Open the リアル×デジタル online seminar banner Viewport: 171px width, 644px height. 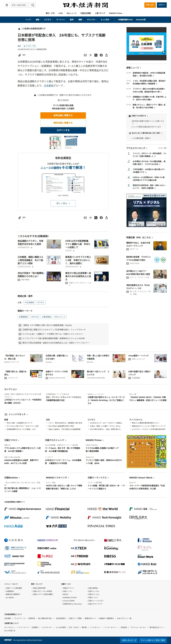146,210
